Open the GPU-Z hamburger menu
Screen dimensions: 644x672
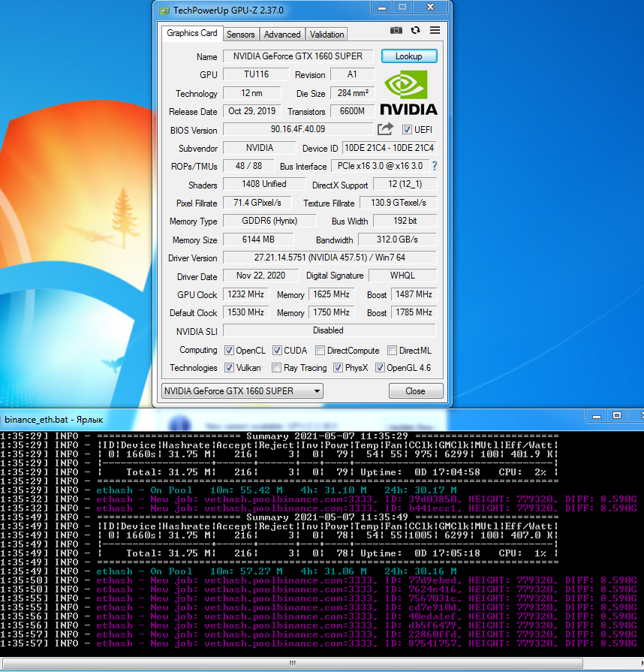tap(435, 30)
